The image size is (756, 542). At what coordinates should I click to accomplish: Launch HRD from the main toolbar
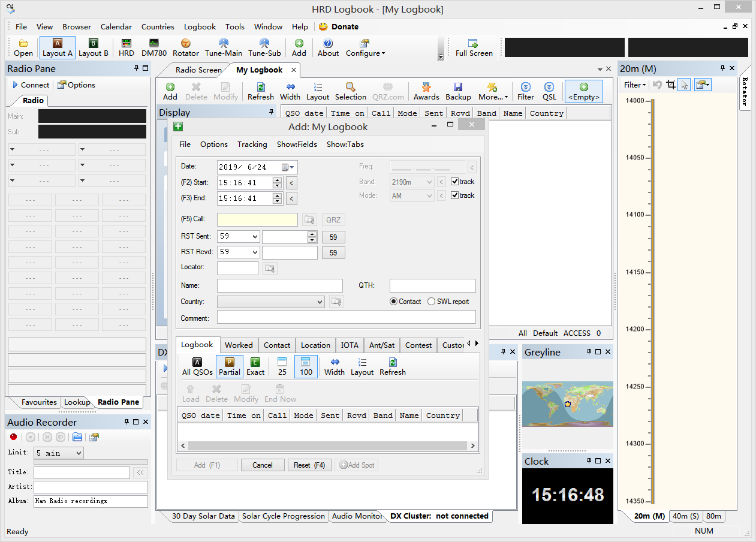pos(126,48)
